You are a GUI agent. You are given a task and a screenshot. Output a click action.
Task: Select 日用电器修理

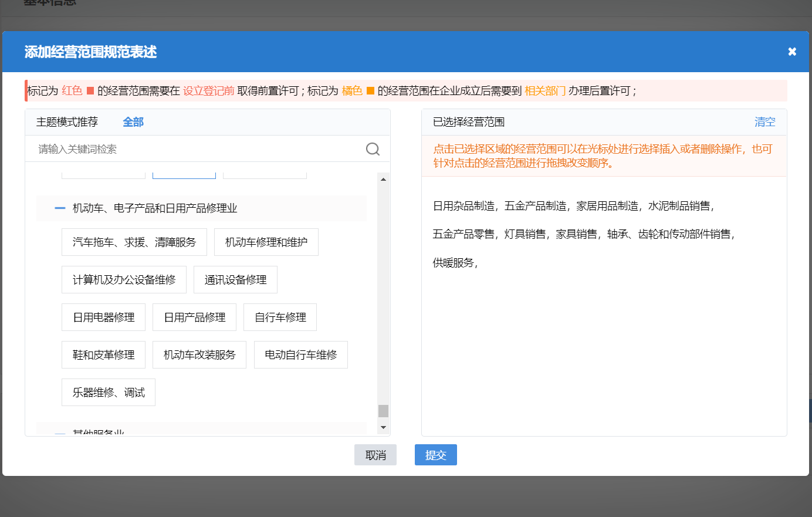103,317
